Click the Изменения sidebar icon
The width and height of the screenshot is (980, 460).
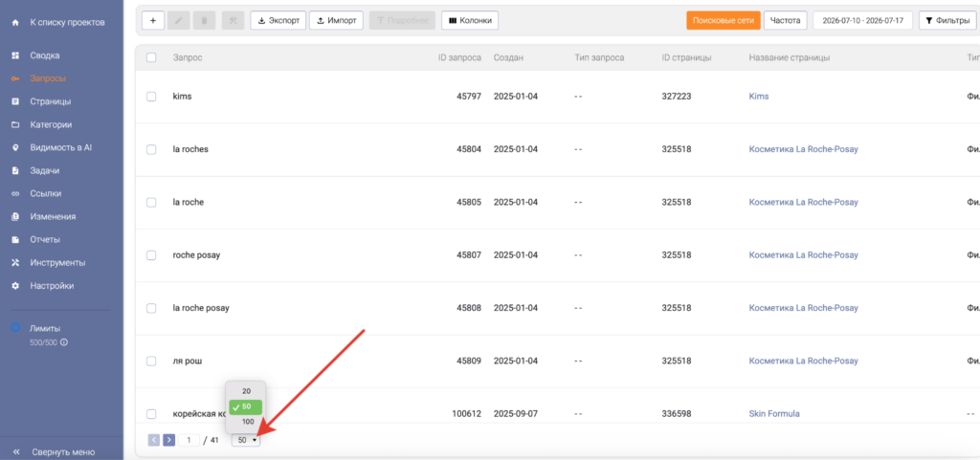tap(15, 217)
